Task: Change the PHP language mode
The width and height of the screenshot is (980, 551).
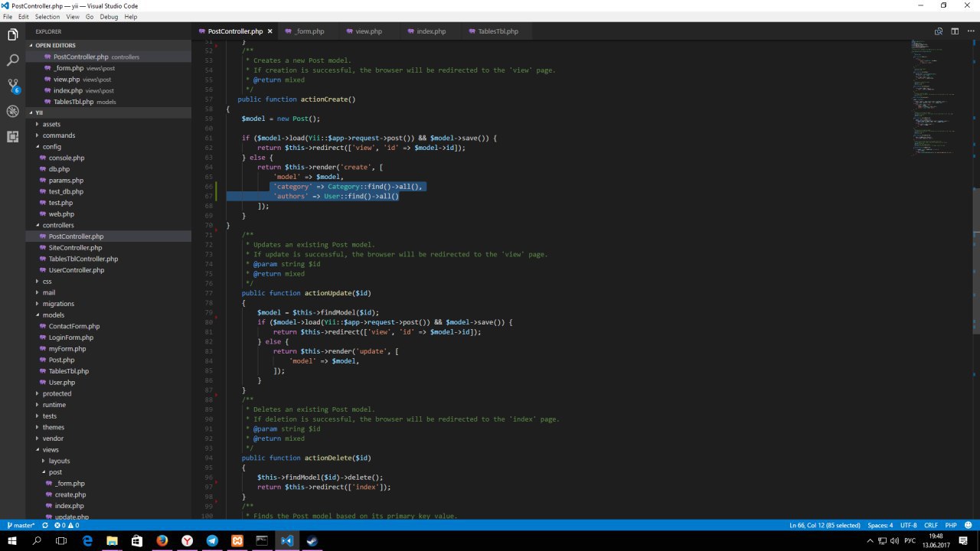Action: tap(951, 526)
